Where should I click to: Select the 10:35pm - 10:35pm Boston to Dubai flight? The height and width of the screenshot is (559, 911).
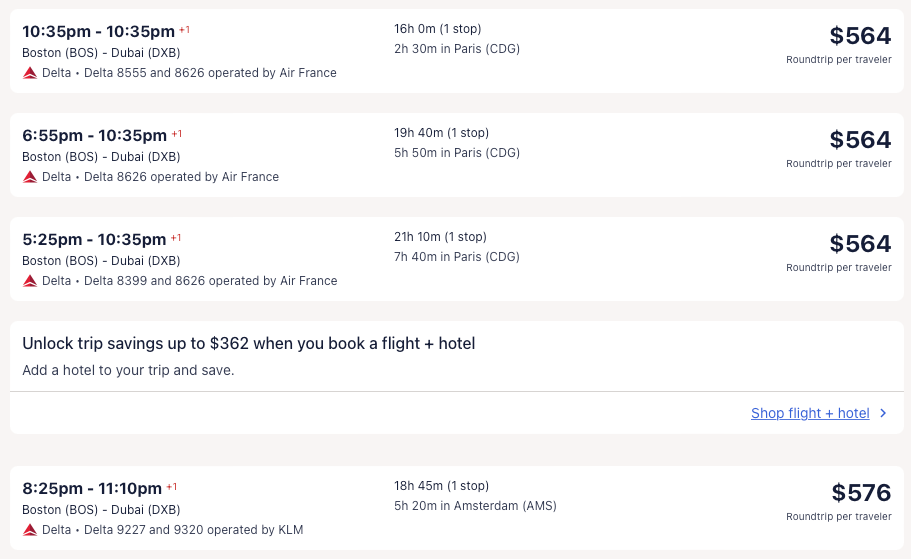coord(98,31)
